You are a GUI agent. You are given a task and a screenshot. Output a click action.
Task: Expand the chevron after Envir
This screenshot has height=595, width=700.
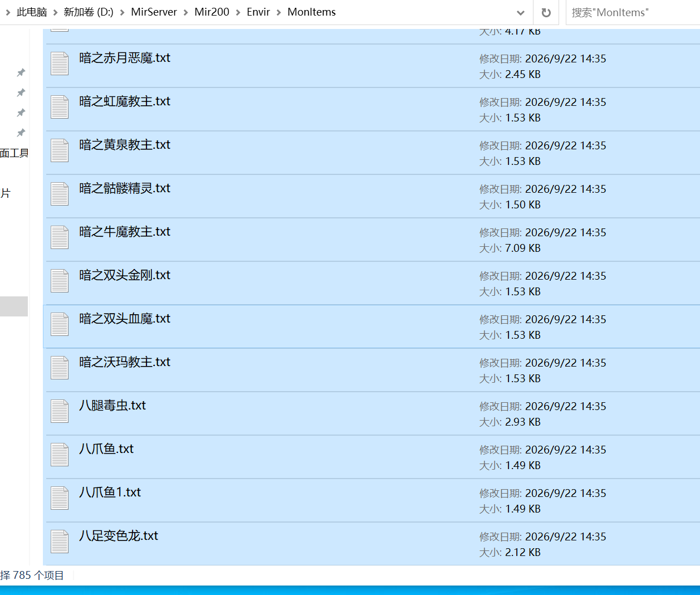[x=279, y=12]
